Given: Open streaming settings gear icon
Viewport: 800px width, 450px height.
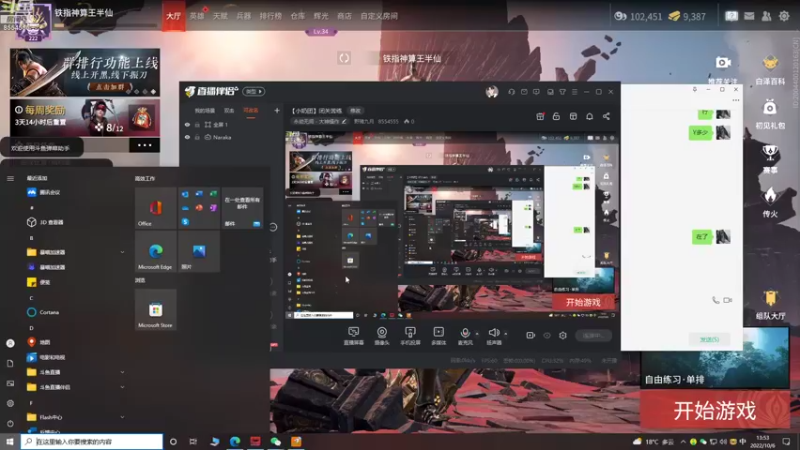Looking at the screenshot, I should 563,335.
